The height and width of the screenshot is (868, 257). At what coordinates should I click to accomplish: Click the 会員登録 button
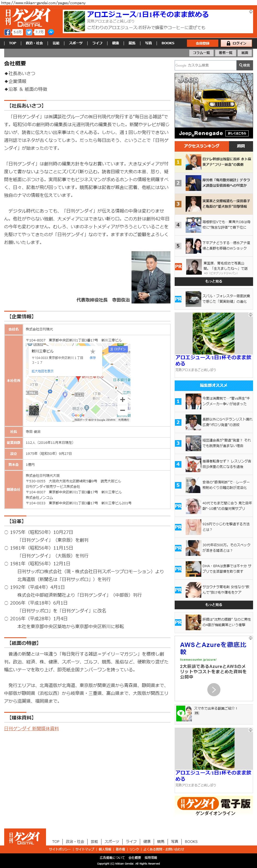click(x=203, y=43)
